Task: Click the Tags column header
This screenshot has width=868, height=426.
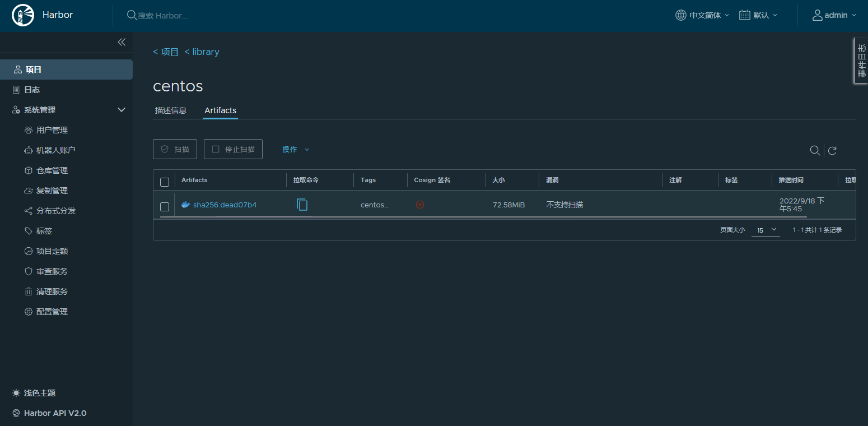Action: point(368,180)
